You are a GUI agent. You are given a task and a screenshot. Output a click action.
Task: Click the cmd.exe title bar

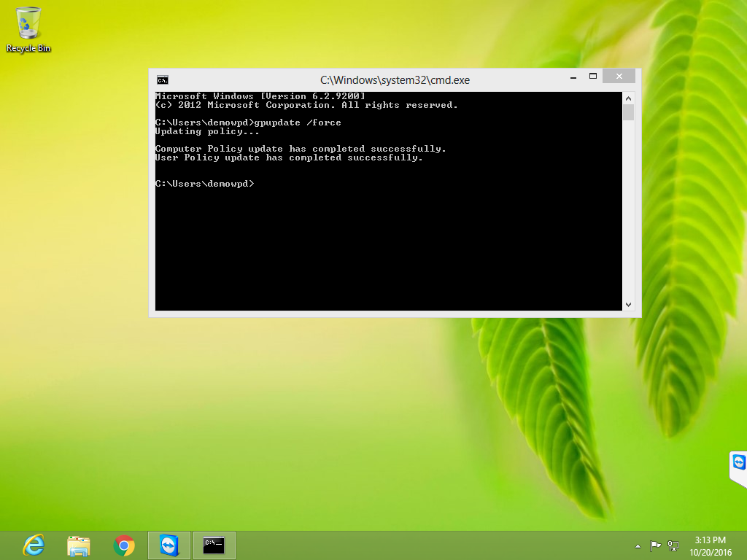394,79
